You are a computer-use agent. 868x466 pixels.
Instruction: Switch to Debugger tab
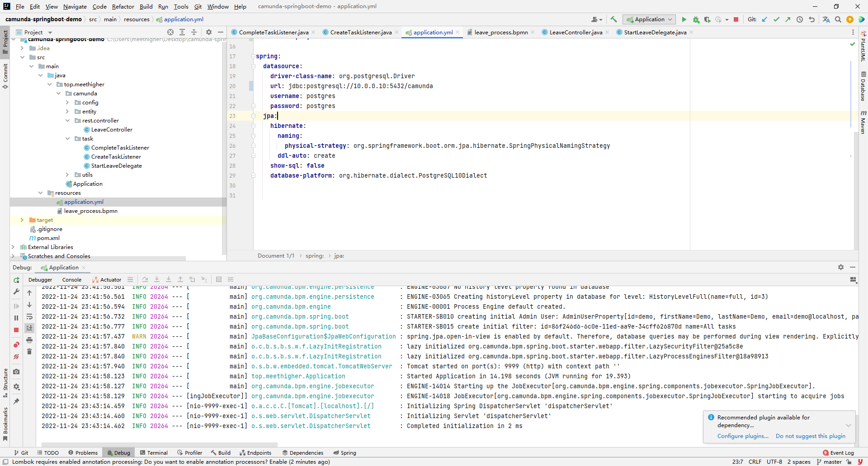pos(40,280)
